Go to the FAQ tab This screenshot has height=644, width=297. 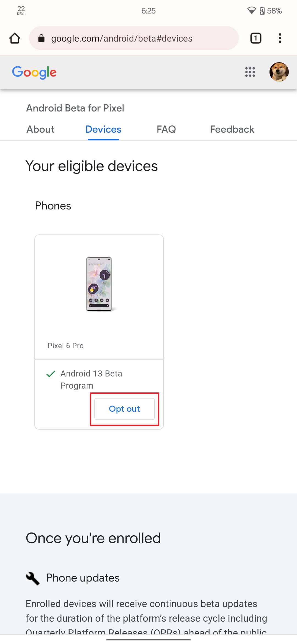pyautogui.click(x=166, y=129)
